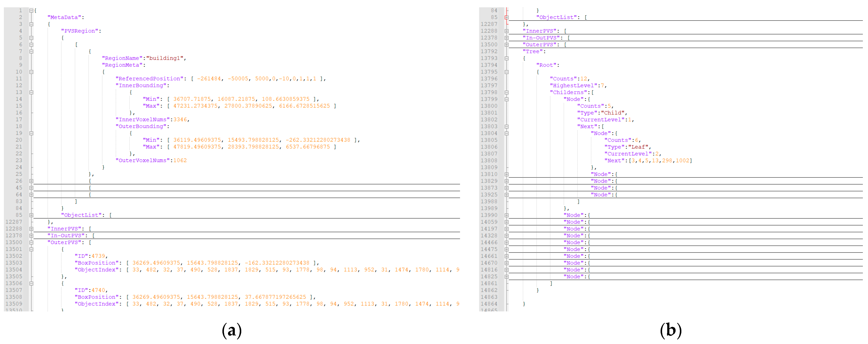The image size is (868, 344).
Task: Collapse the Tree block fold on line 13793
Action: pyautogui.click(x=507, y=58)
